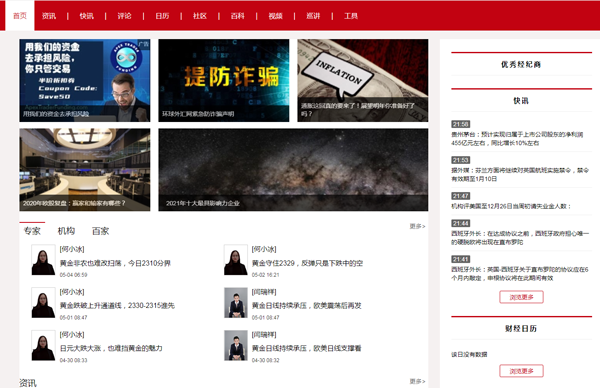Click 更多 link beside expert tabs
The width and height of the screenshot is (600, 388).
[x=417, y=226]
